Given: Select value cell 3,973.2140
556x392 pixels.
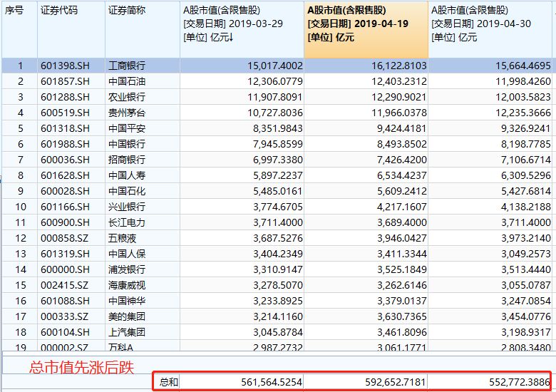Looking at the screenshot, I should click(490, 238).
